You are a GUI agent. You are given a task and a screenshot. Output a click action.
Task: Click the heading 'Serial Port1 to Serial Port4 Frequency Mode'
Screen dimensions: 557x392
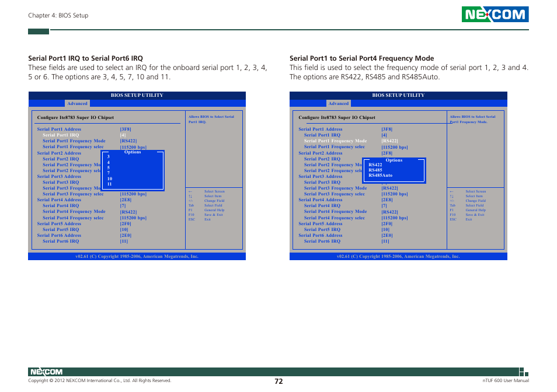click(361, 58)
